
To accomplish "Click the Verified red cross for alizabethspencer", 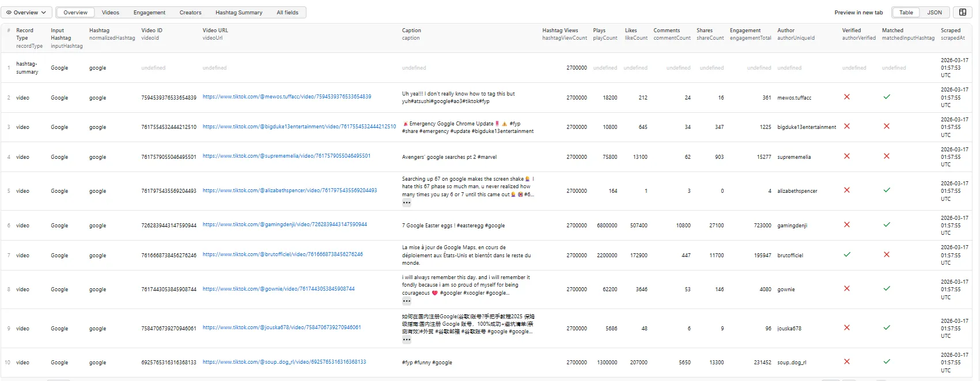I will [x=847, y=190].
